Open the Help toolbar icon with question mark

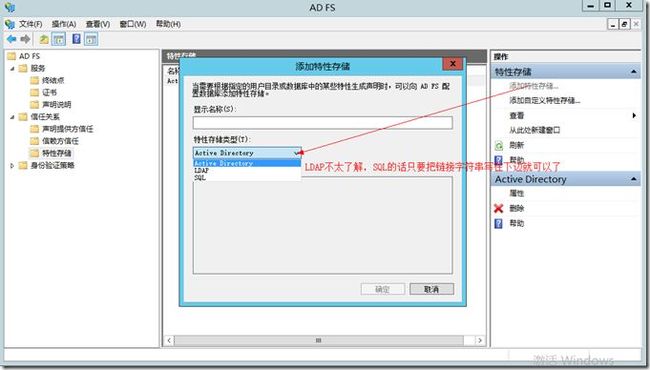(76, 39)
